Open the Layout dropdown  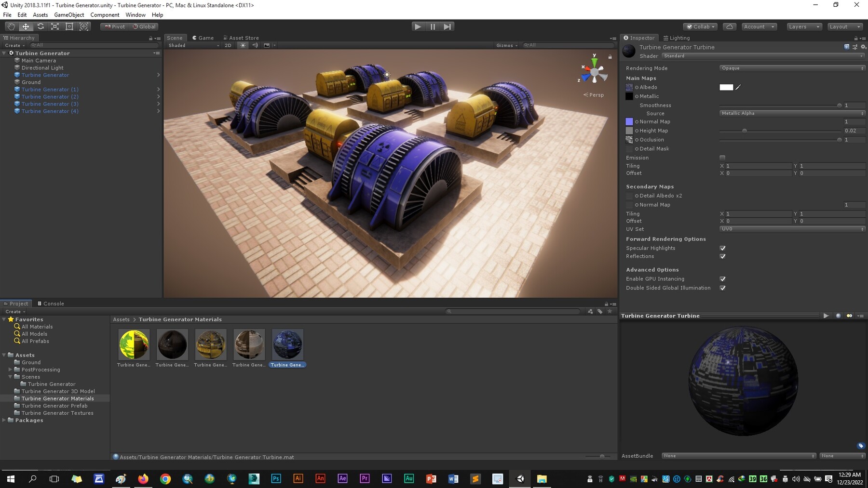[845, 26]
